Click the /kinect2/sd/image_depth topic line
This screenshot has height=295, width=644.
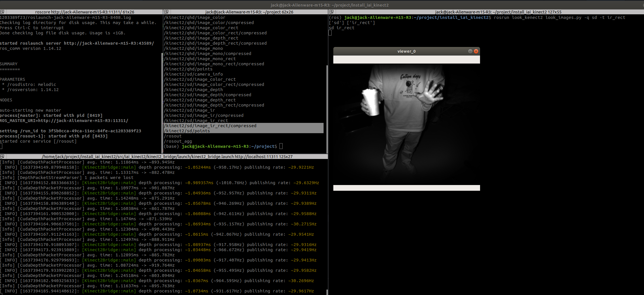pos(193,90)
